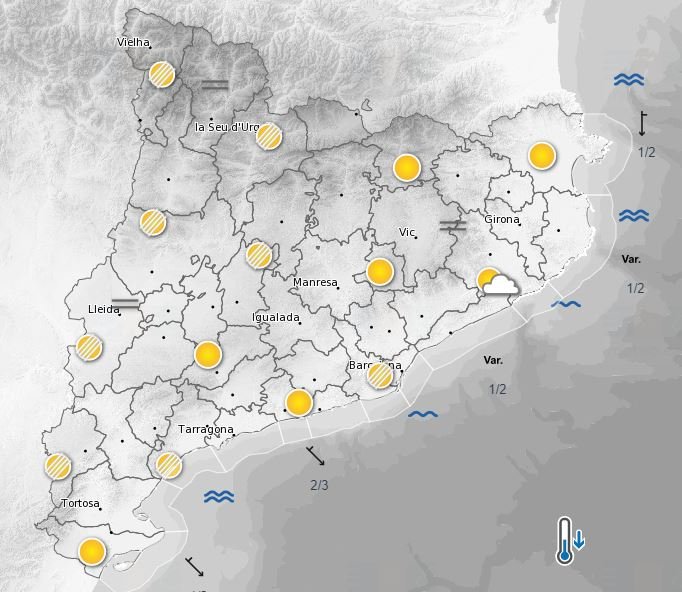Select the wind arrow above the 2/3 label

316,455
